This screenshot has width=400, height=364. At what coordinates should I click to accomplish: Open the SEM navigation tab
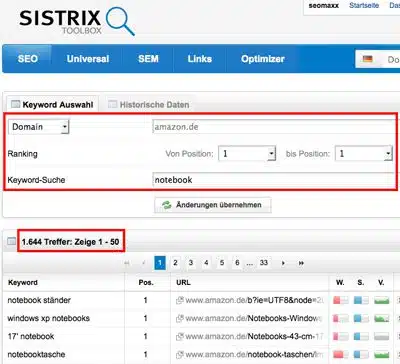point(148,59)
